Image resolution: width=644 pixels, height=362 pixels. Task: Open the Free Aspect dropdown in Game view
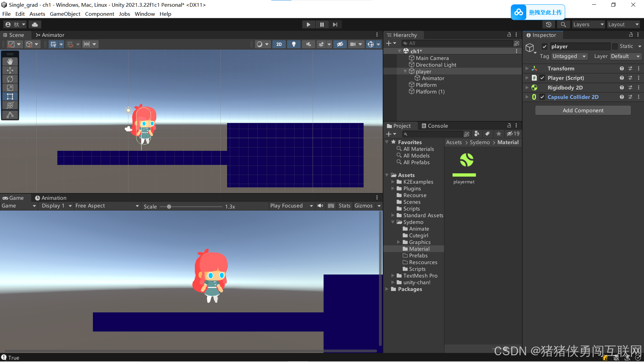pos(107,205)
